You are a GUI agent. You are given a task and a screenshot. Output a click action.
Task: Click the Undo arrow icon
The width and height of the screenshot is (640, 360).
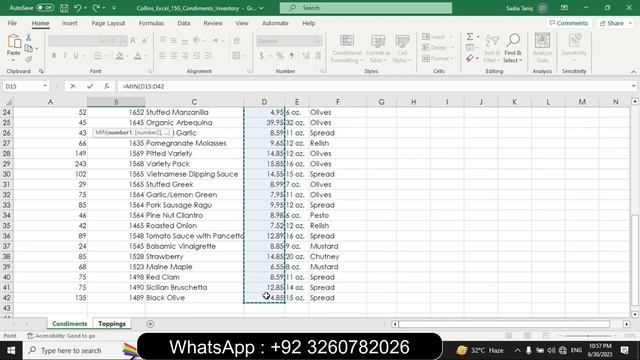pyautogui.click(x=78, y=8)
